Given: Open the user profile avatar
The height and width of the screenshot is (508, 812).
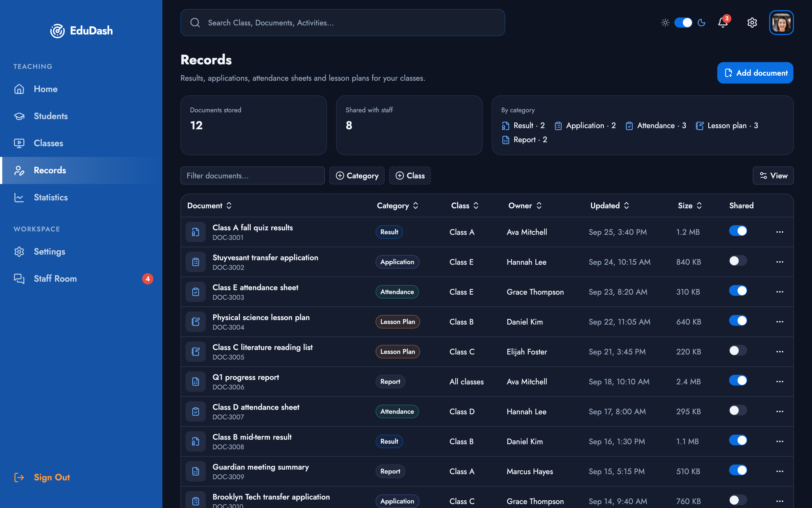Looking at the screenshot, I should pos(781,23).
